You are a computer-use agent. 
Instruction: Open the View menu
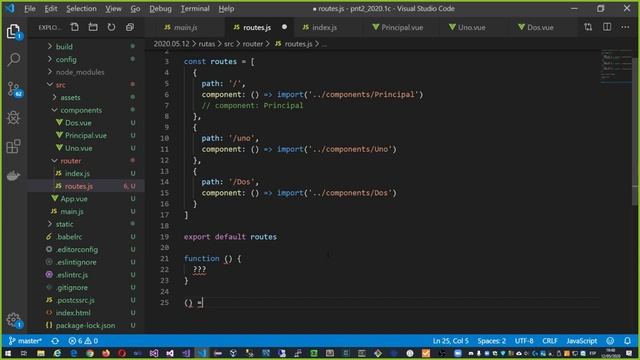(x=113, y=9)
